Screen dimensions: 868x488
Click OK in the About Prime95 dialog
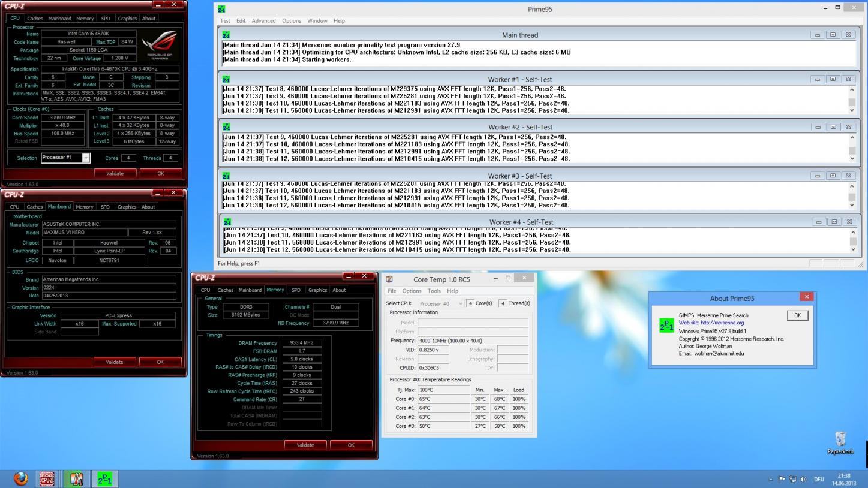click(x=797, y=315)
